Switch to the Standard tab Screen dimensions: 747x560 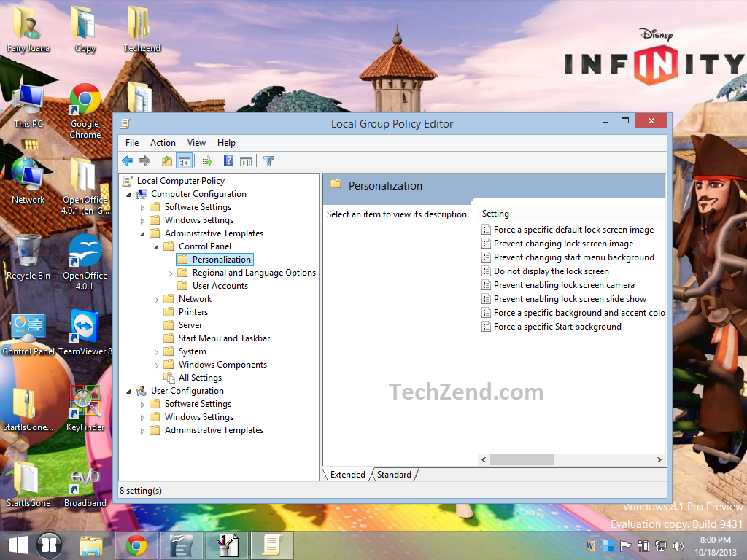[393, 474]
